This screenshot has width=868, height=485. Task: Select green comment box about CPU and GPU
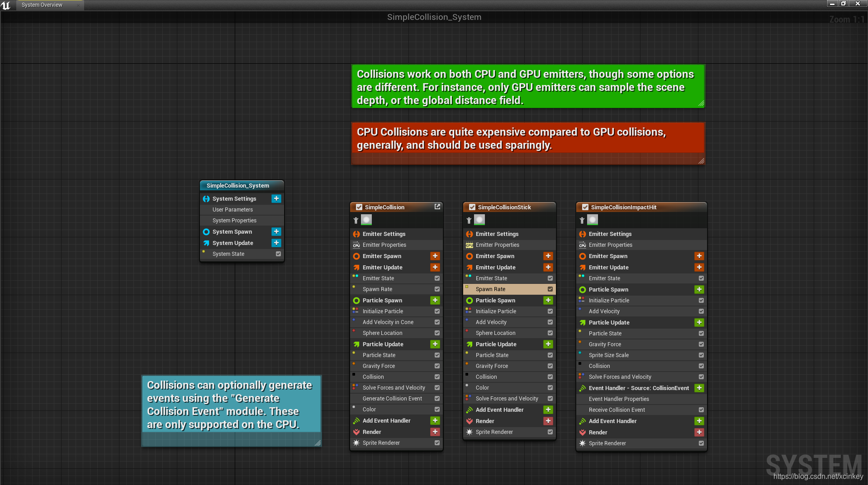click(528, 86)
